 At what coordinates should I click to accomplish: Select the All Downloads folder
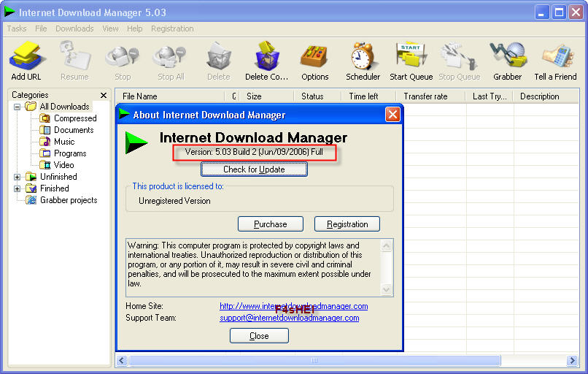pos(58,107)
